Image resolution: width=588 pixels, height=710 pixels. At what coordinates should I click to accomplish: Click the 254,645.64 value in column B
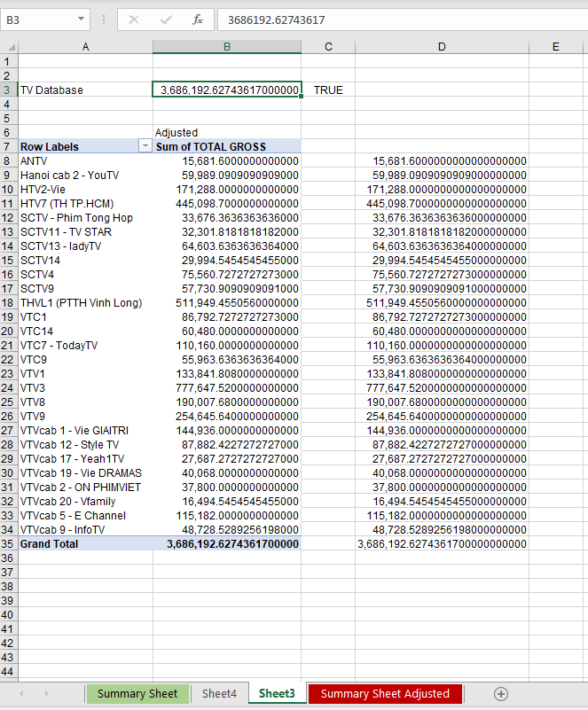coord(227,416)
